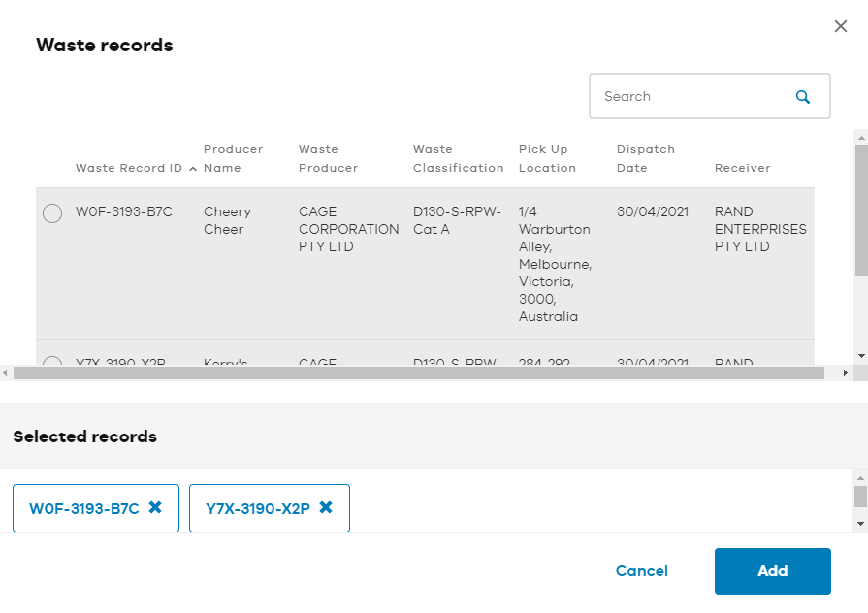Click the Producer Name column header
This screenshot has width=868, height=613.
click(233, 158)
